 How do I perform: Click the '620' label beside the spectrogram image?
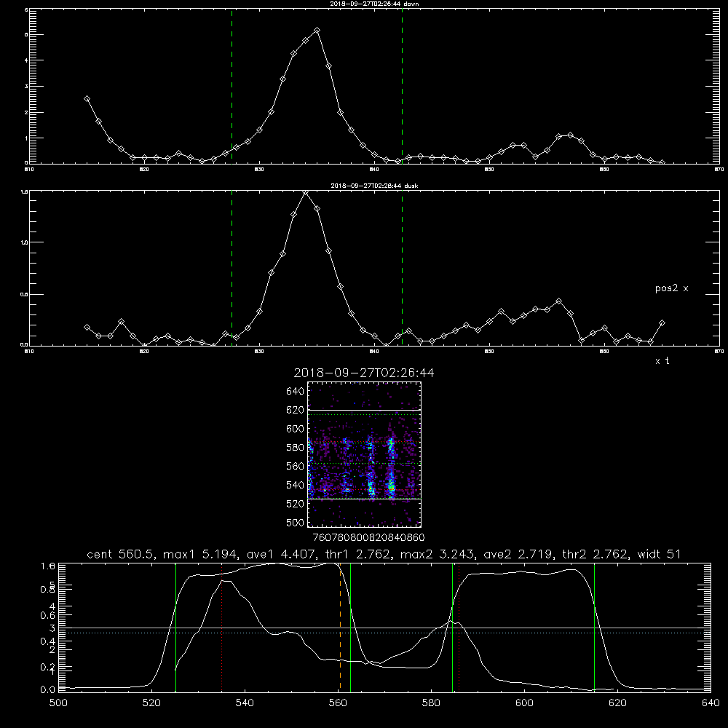pos(296,410)
